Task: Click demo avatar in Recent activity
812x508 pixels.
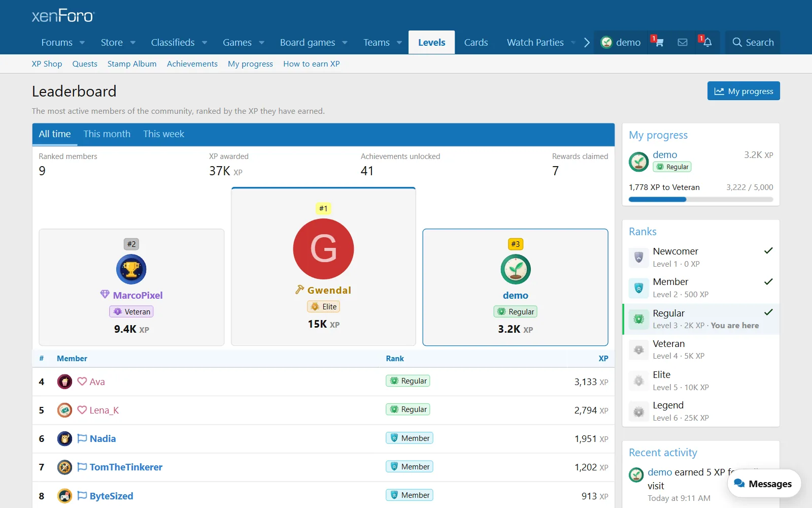Action: [636, 475]
